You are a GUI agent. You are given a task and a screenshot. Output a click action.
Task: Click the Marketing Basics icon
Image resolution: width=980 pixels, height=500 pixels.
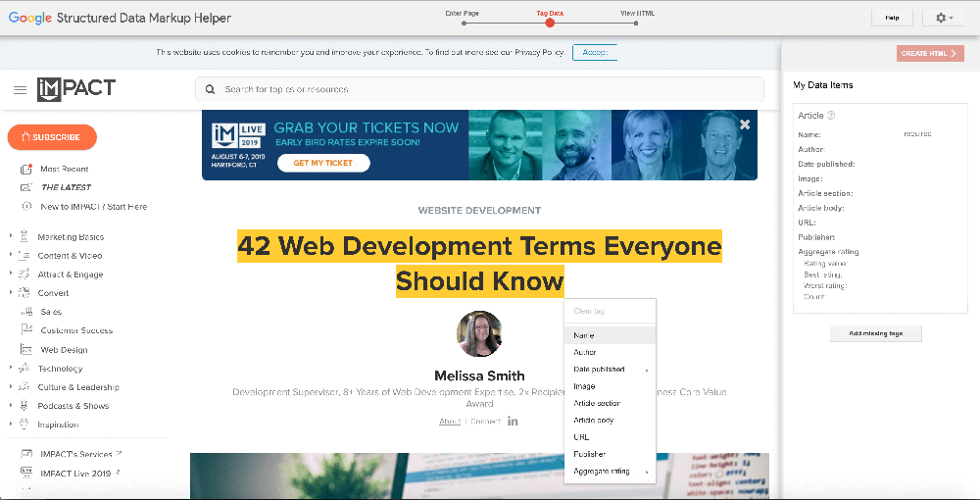click(24, 236)
